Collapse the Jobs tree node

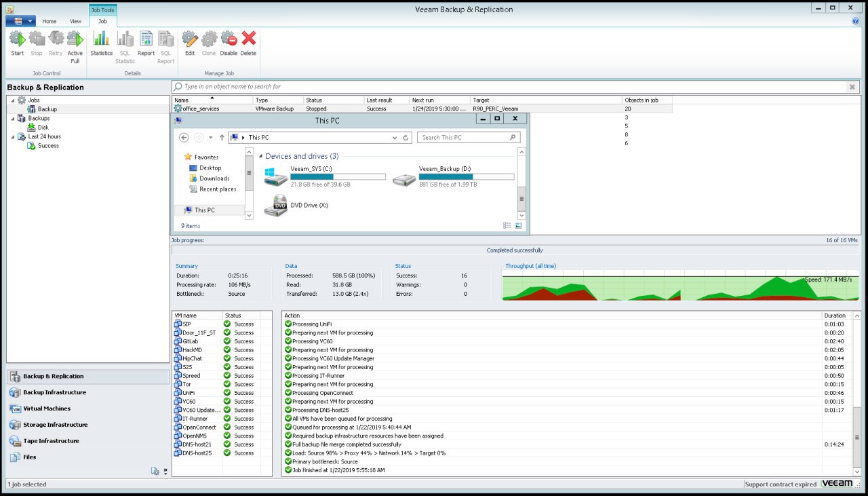pyautogui.click(x=13, y=100)
